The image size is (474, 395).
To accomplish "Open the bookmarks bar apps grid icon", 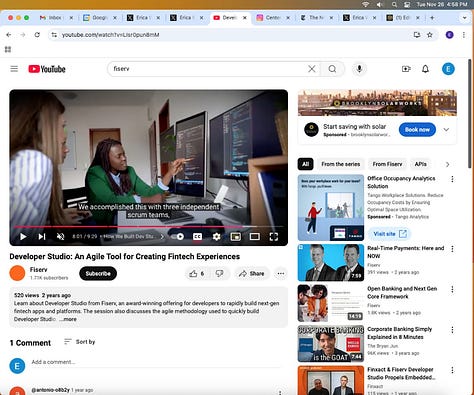I will 8,50.
